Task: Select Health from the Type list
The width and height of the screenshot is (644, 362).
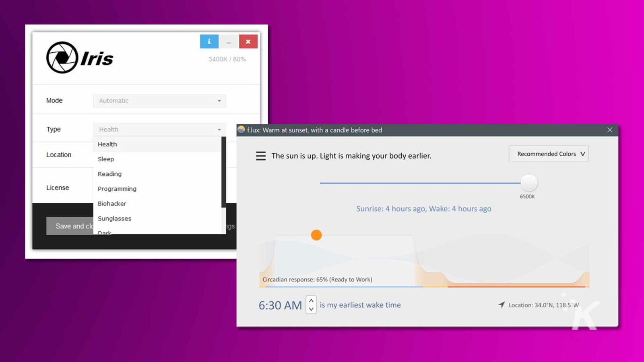Action: pyautogui.click(x=157, y=144)
